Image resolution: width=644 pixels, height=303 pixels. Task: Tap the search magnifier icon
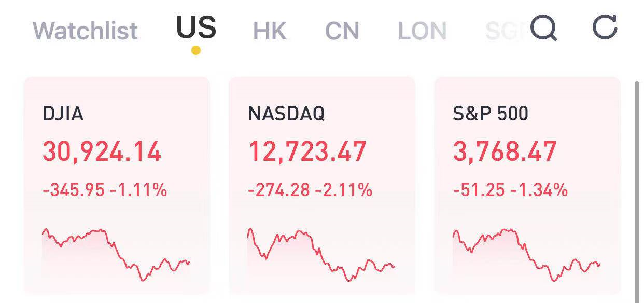544,28
